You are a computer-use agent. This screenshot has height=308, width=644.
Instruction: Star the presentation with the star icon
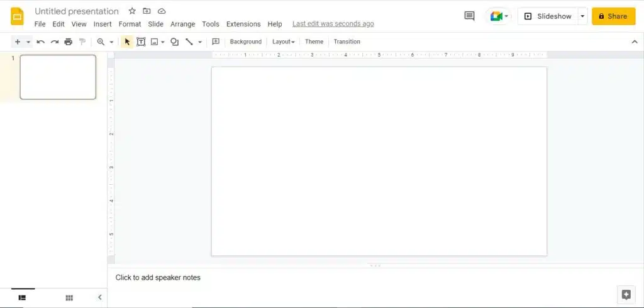click(x=132, y=11)
